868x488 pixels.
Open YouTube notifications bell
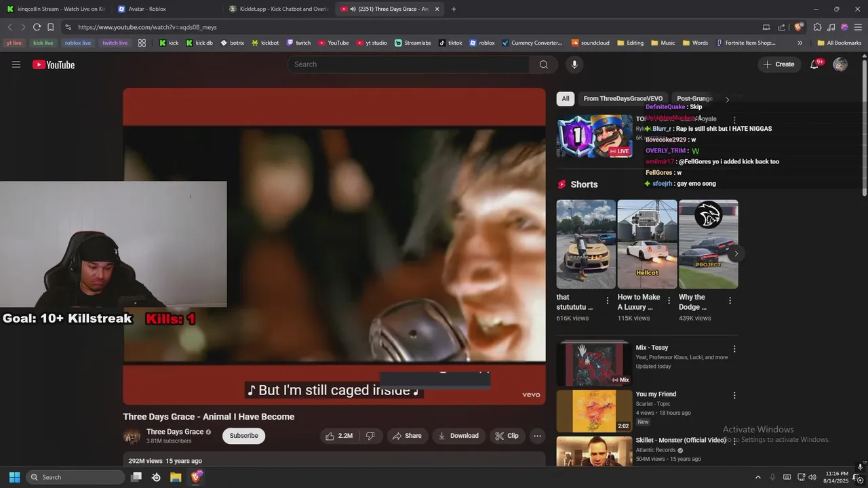tap(815, 64)
